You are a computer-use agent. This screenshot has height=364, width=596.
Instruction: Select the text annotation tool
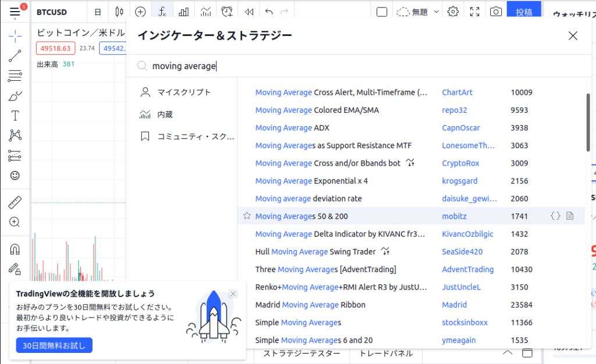pos(16,115)
